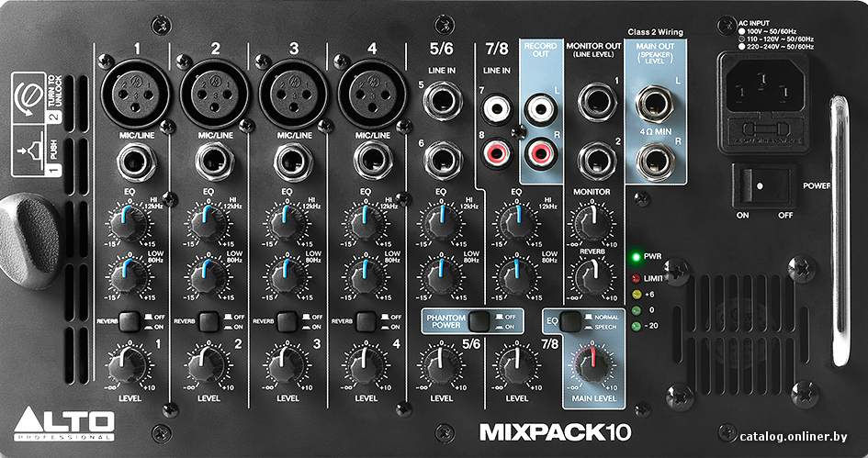This screenshot has width=868, height=458.
Task: Click the fuse holder below AC inlet
Action: 764,130
